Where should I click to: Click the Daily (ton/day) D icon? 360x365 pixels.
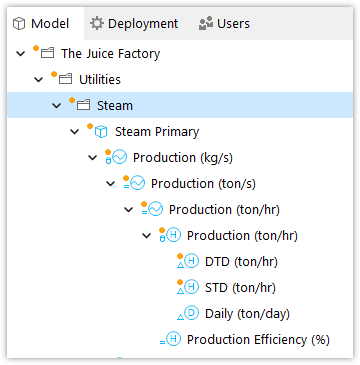tap(191, 313)
